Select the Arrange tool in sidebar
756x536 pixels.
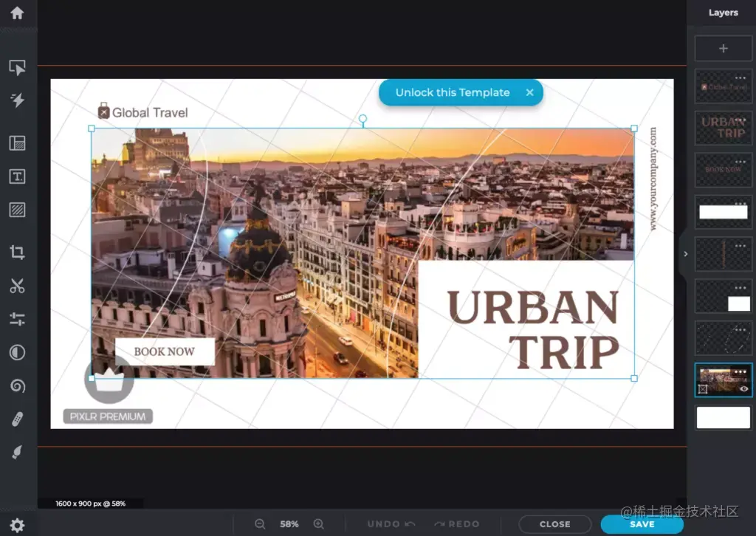point(18,67)
